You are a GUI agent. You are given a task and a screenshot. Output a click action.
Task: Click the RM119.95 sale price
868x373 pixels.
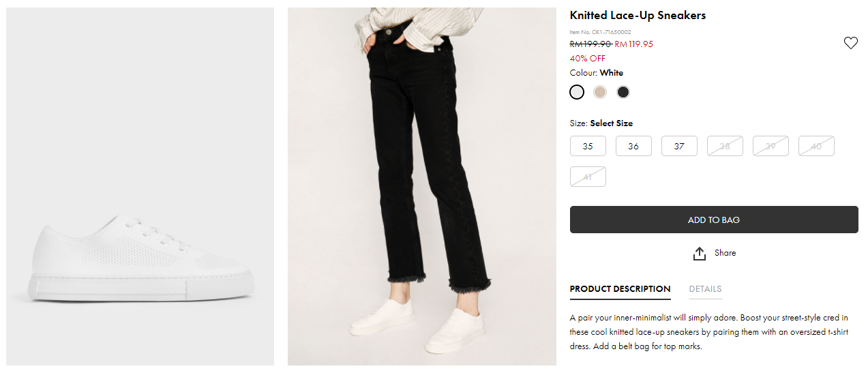[x=633, y=44]
